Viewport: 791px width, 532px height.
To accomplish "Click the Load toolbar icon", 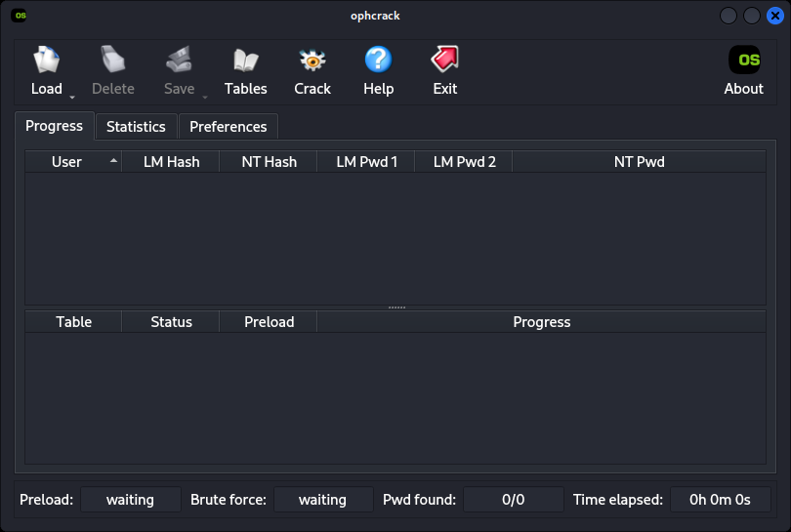I will click(x=47, y=60).
